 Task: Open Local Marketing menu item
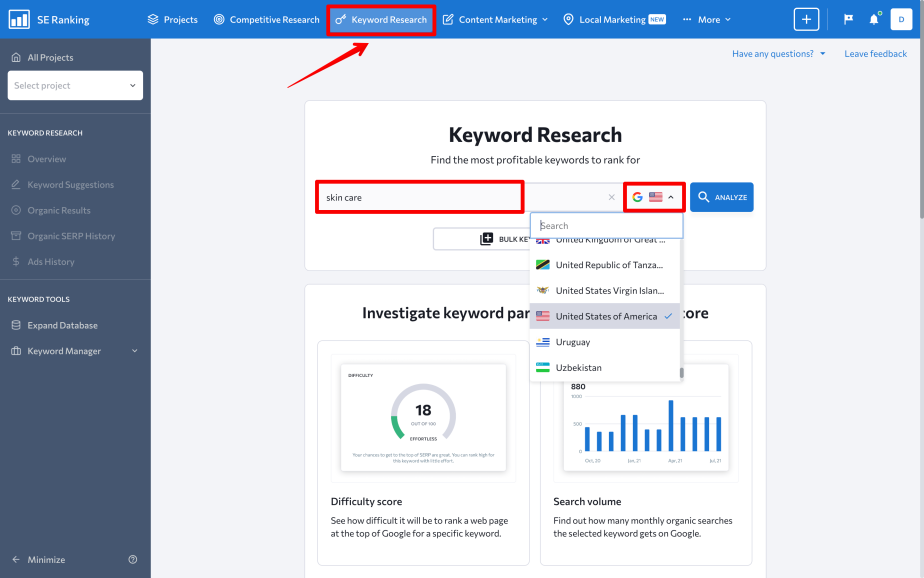coord(614,19)
